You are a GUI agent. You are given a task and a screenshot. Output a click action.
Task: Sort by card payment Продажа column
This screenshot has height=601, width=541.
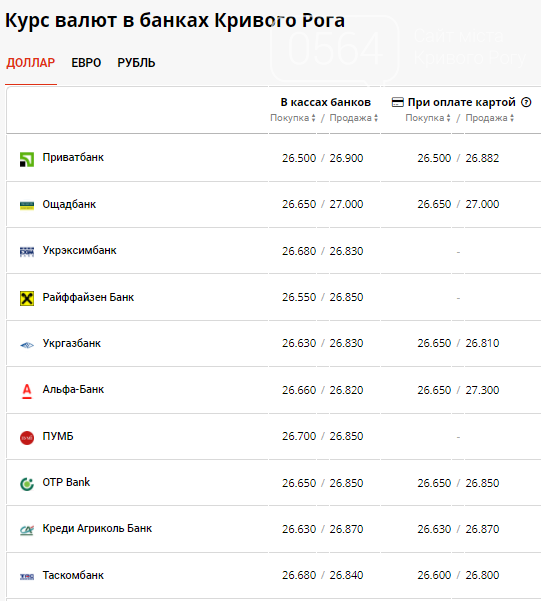[x=490, y=118]
